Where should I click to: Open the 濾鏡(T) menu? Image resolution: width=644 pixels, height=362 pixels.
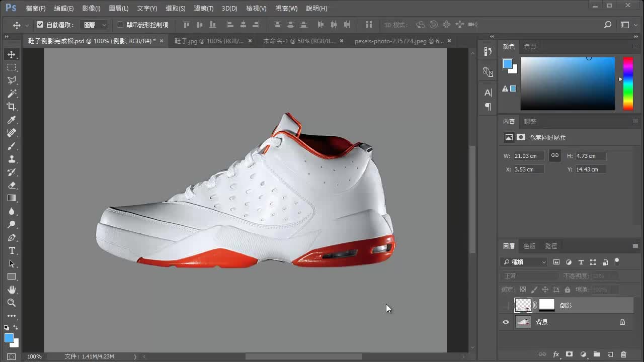[x=204, y=9]
